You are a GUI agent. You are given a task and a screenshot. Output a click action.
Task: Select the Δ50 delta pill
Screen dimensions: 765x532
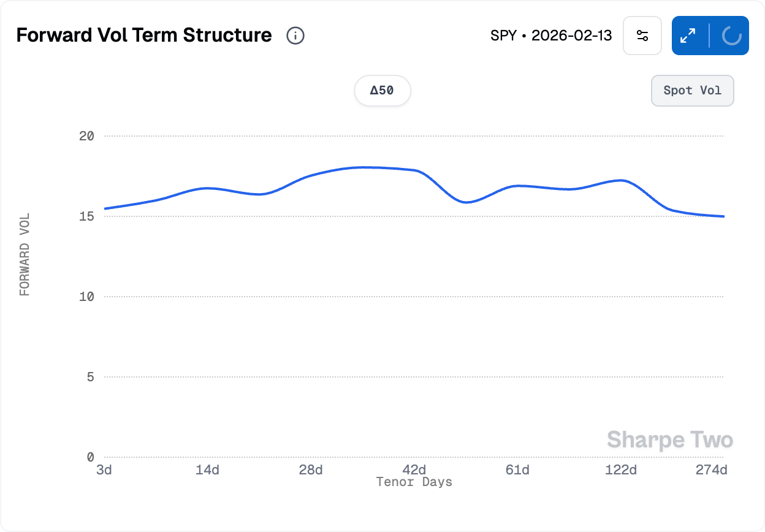382,91
